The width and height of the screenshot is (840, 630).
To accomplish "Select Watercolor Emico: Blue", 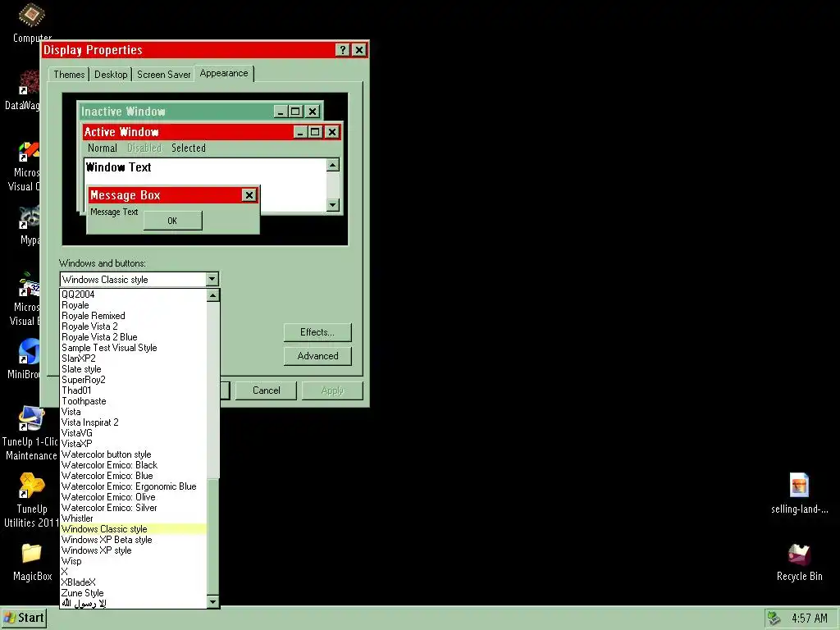I will (x=134, y=476).
